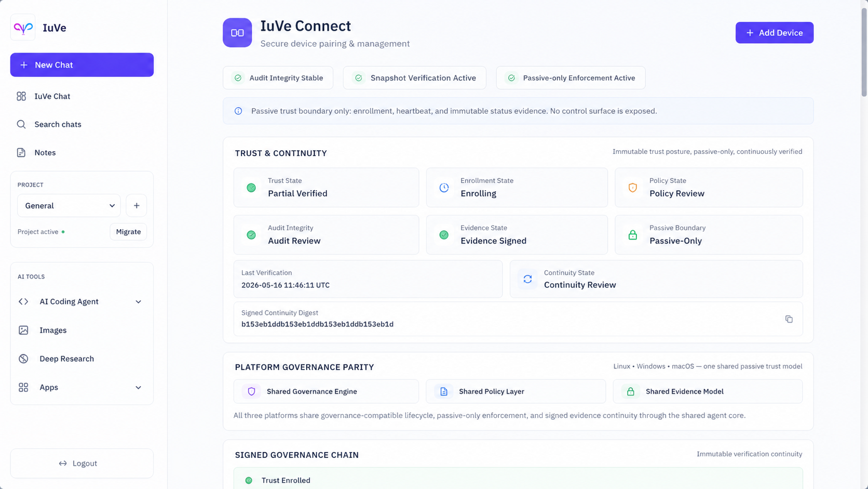Click the Deep Research icon

click(x=23, y=359)
